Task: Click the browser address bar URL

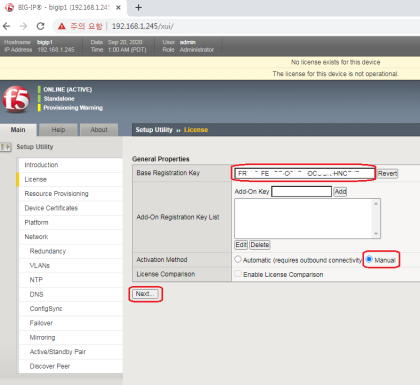Action: (x=143, y=26)
